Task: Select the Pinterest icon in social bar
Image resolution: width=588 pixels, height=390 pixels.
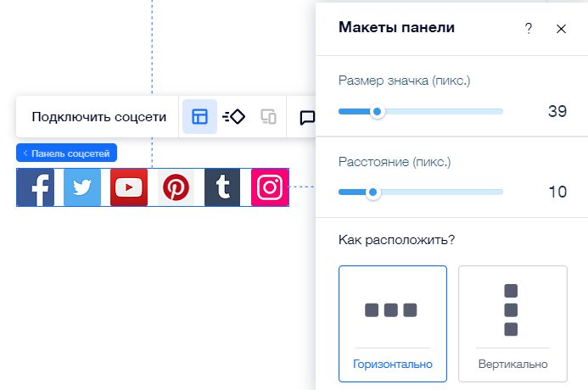Action: click(x=176, y=187)
